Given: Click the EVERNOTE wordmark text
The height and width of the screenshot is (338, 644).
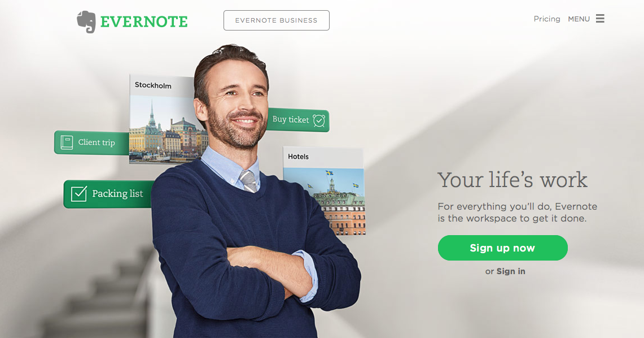Looking at the screenshot, I should pos(144,22).
